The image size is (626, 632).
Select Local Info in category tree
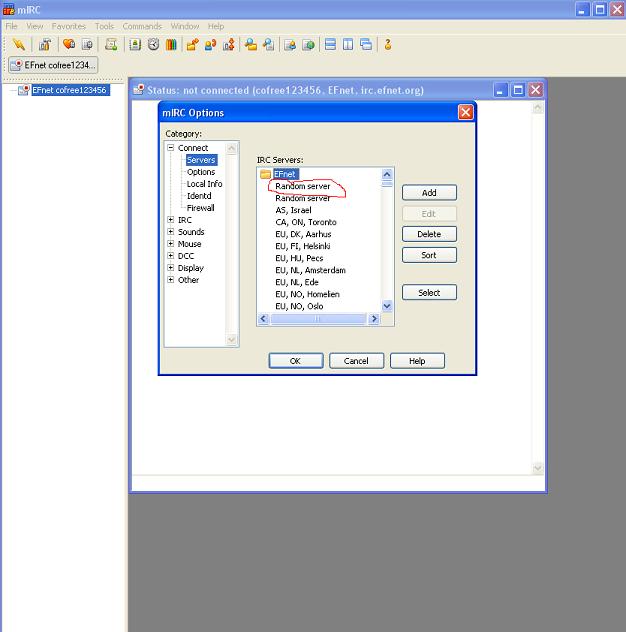click(x=204, y=184)
